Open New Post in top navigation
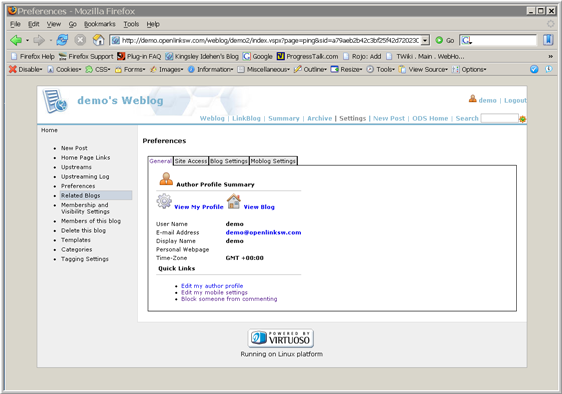Image resolution: width=562 pixels, height=394 pixels. (389, 118)
